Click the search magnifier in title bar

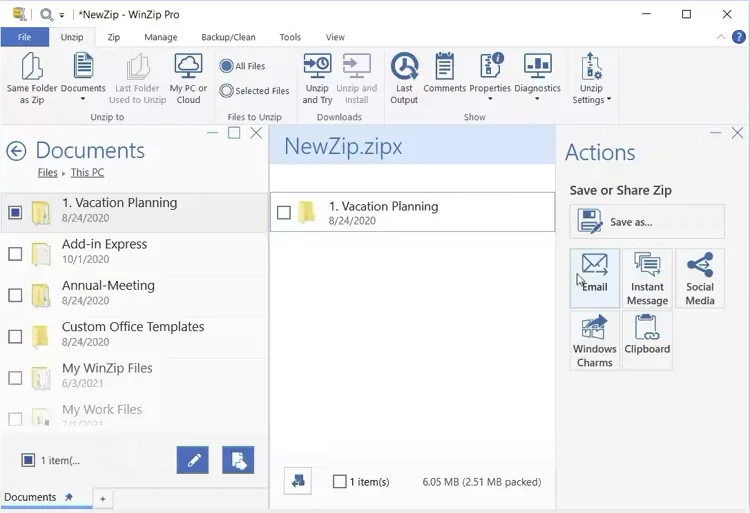(46, 15)
